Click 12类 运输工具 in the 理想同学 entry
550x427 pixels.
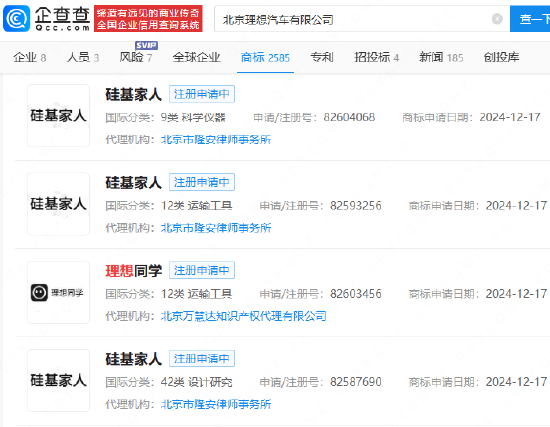tap(196, 294)
